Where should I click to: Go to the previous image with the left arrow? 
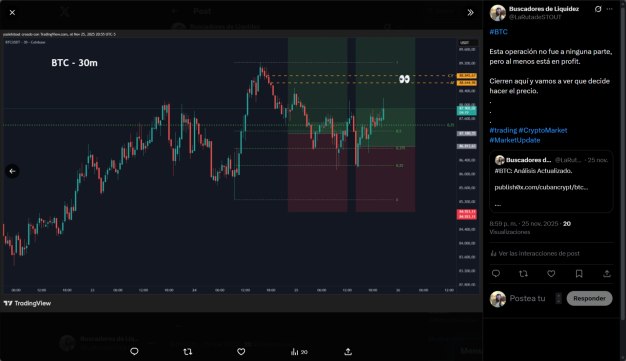pos(12,171)
